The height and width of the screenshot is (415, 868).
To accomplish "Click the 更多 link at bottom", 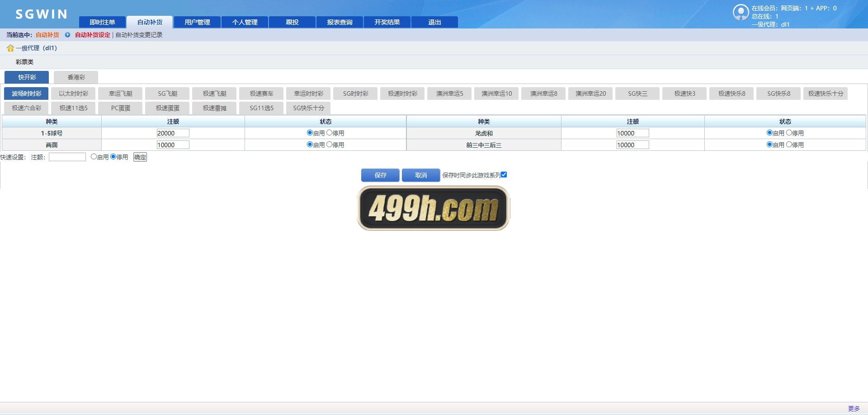I will [x=854, y=409].
